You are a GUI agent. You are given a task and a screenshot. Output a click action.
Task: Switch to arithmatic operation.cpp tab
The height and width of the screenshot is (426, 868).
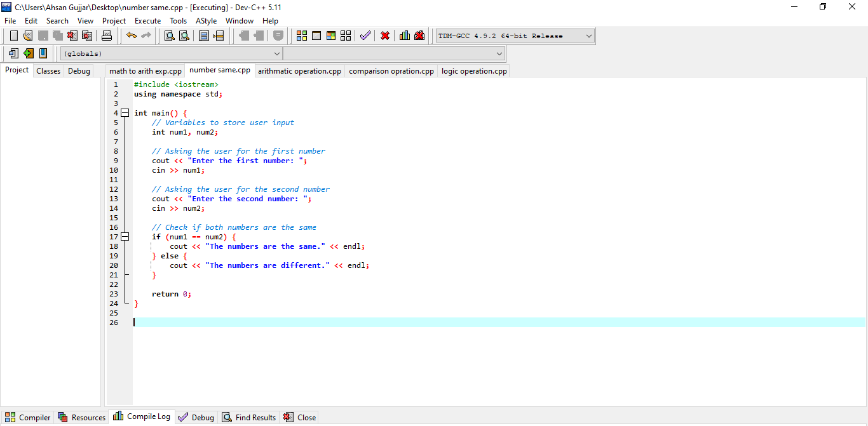(x=299, y=71)
